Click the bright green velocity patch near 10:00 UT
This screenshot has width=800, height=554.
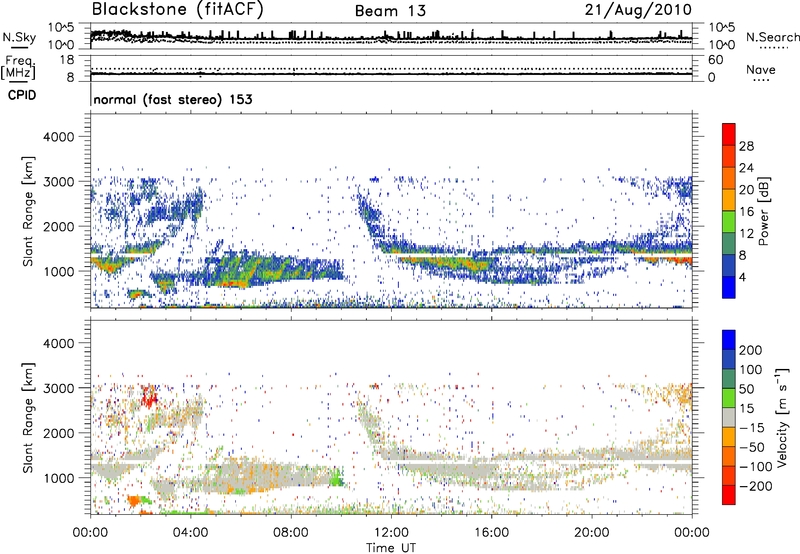(336, 479)
